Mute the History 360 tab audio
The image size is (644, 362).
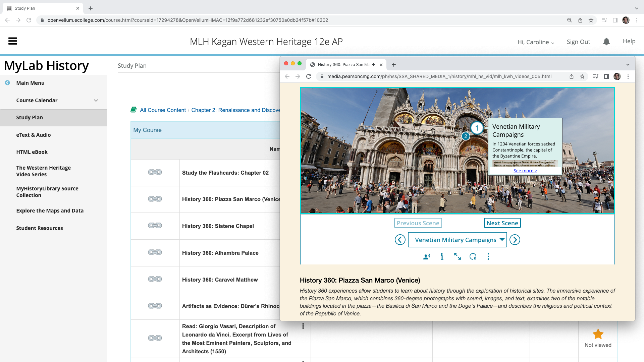click(374, 65)
